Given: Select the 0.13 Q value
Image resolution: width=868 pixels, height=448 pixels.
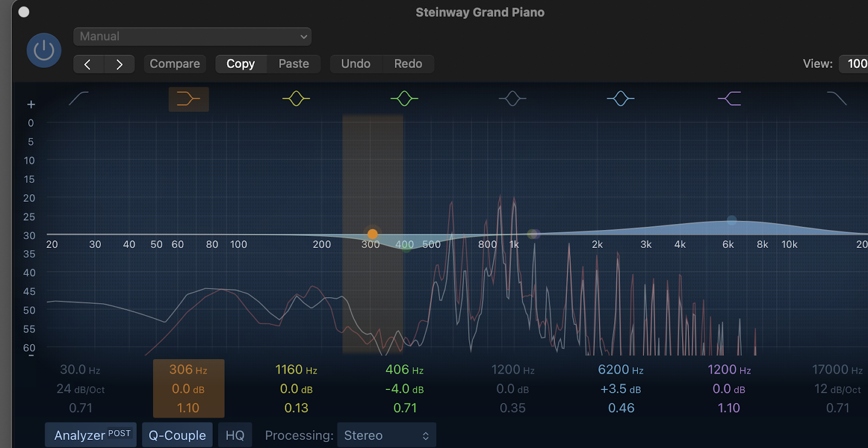Looking at the screenshot, I should 296,408.
